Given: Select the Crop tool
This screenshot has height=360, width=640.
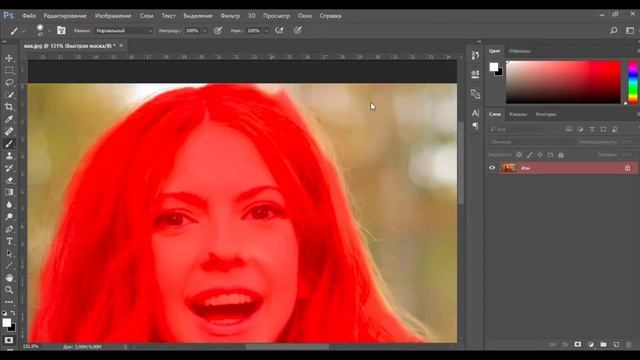Looking at the screenshot, I should click(x=9, y=107).
